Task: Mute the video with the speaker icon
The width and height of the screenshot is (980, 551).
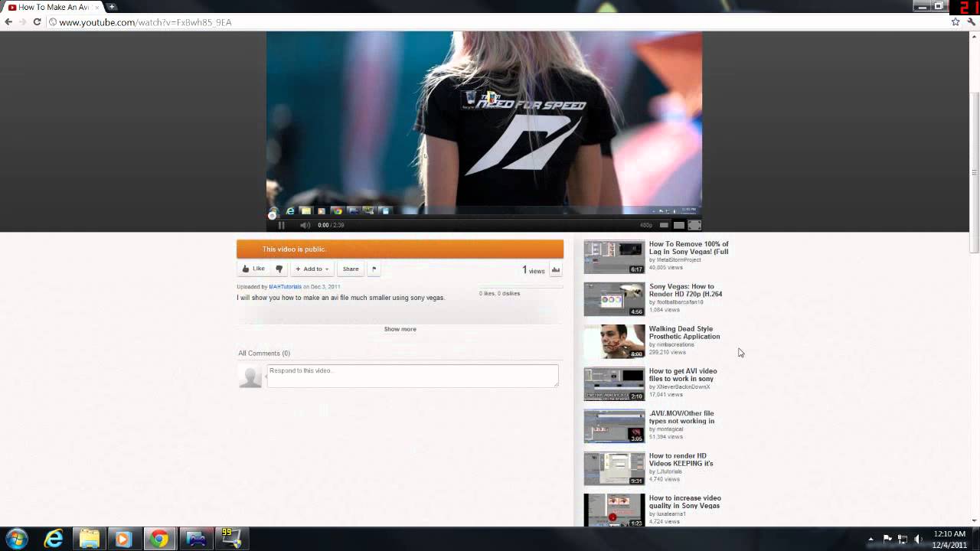Action: point(305,225)
